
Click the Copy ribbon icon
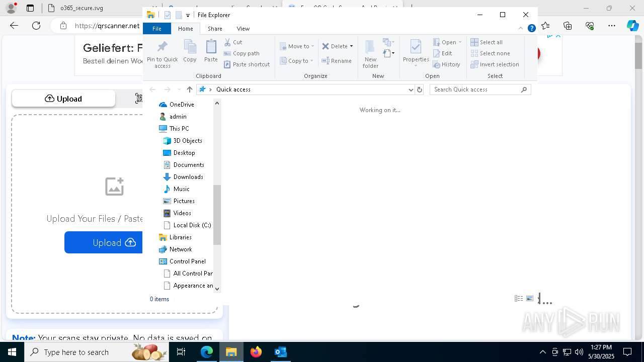click(x=190, y=51)
